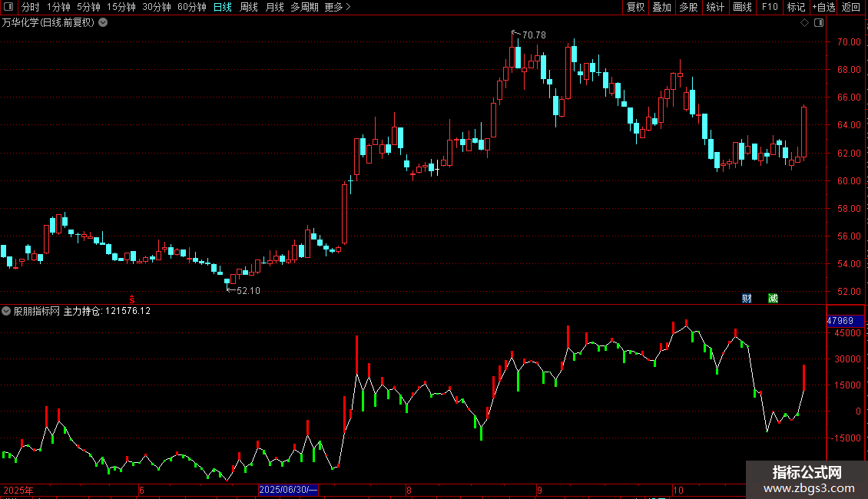
Task: Open the indicator dropdown beside 股朋指标网
Action: 6,311
